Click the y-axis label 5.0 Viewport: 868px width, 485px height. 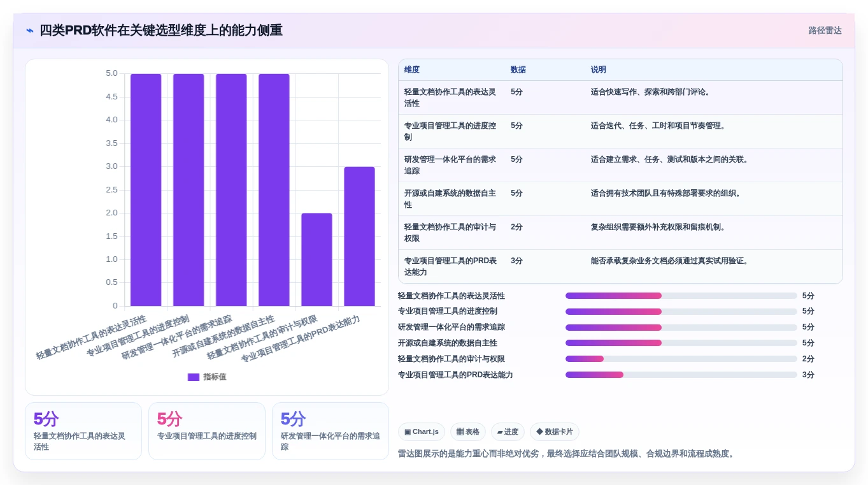[x=111, y=73]
